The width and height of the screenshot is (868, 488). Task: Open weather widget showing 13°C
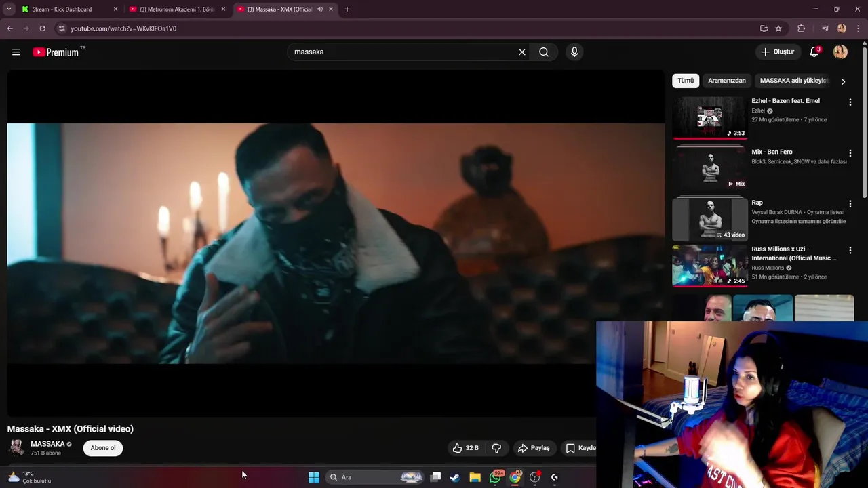[30, 477]
